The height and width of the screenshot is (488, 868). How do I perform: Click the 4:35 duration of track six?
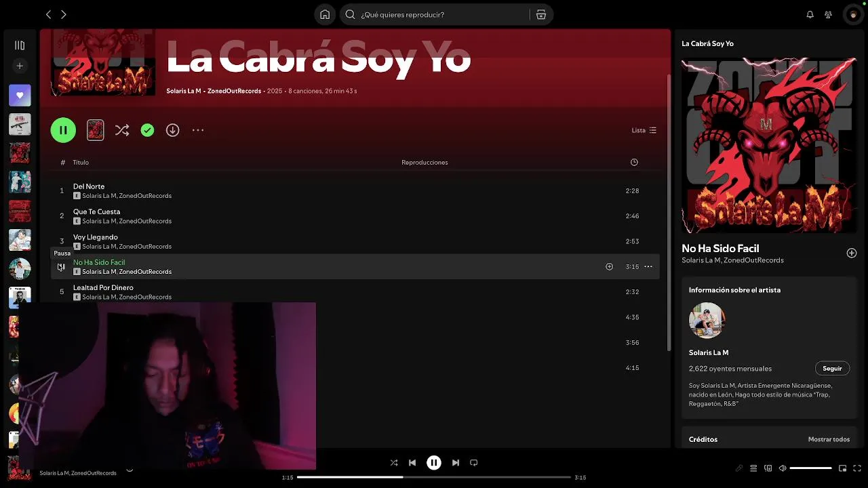click(x=632, y=317)
